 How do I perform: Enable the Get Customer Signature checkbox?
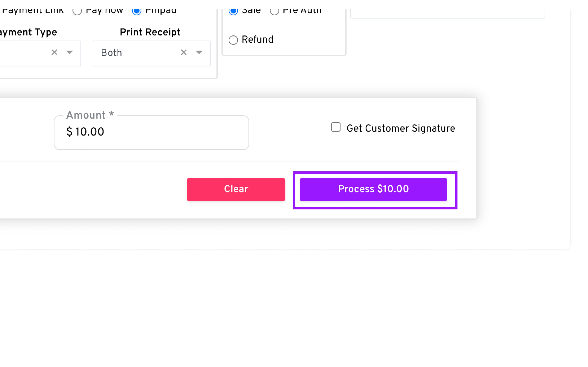tap(335, 127)
